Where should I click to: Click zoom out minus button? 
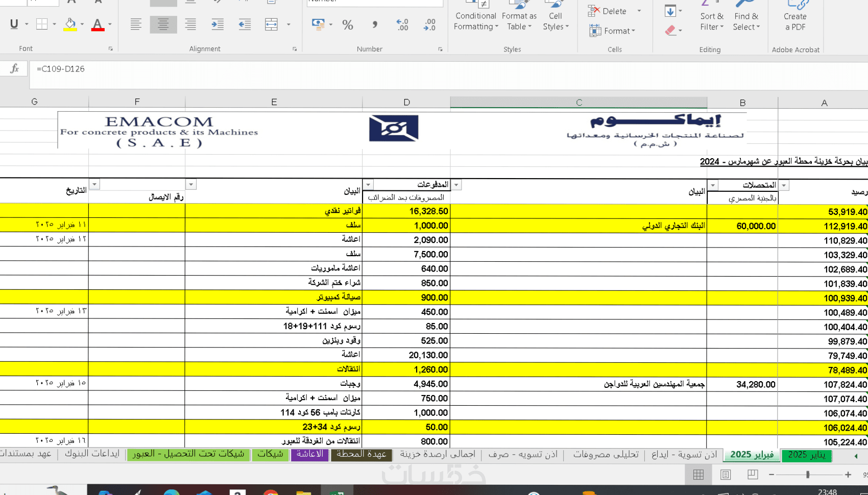pyautogui.click(x=771, y=475)
